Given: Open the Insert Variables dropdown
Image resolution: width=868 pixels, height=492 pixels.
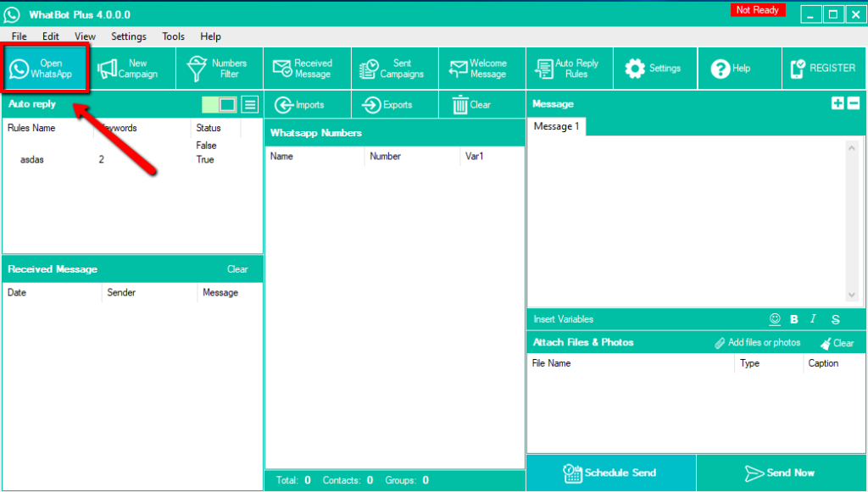Looking at the screenshot, I should 564,319.
